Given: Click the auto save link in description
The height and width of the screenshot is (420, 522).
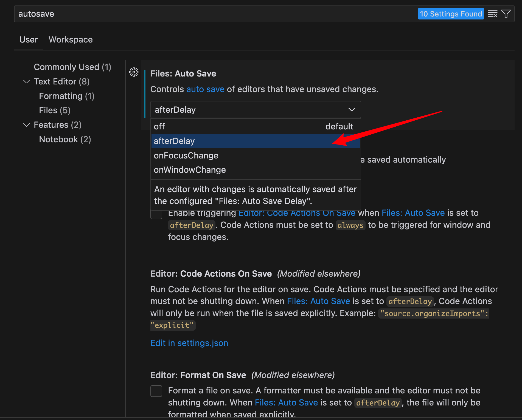Looking at the screenshot, I should click(x=205, y=89).
